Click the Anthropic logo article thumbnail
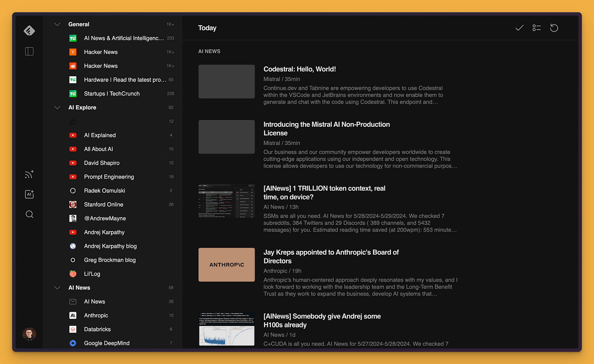The width and height of the screenshot is (594, 364). pos(227,265)
